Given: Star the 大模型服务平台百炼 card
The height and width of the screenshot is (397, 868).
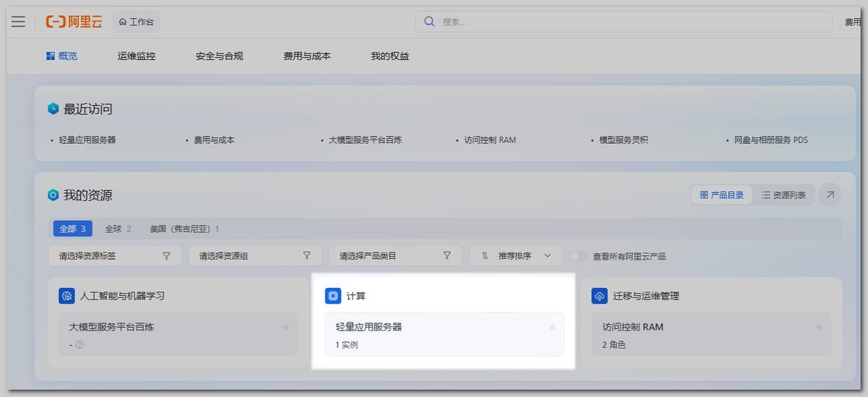Looking at the screenshot, I should [286, 327].
